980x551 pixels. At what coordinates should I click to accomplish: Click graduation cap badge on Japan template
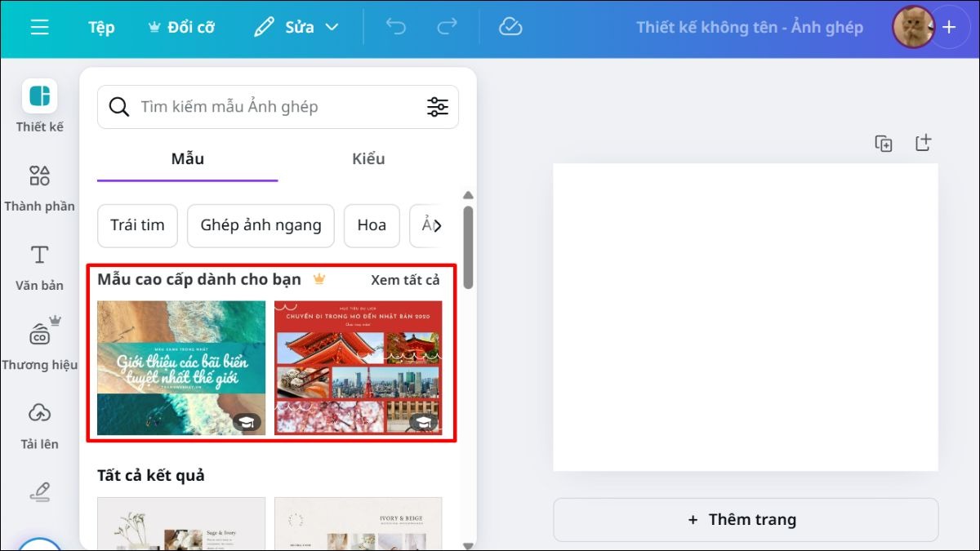coord(423,422)
